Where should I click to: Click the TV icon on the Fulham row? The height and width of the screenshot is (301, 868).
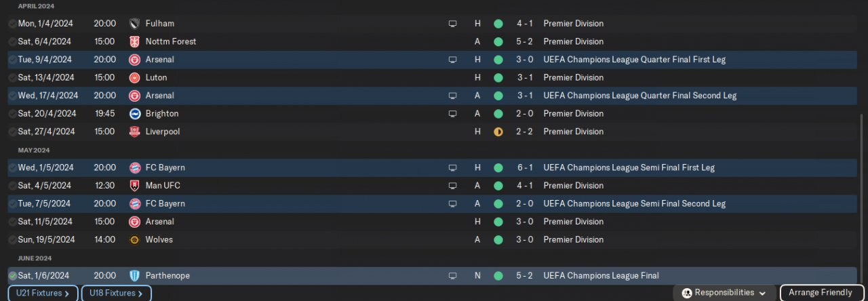click(x=452, y=24)
